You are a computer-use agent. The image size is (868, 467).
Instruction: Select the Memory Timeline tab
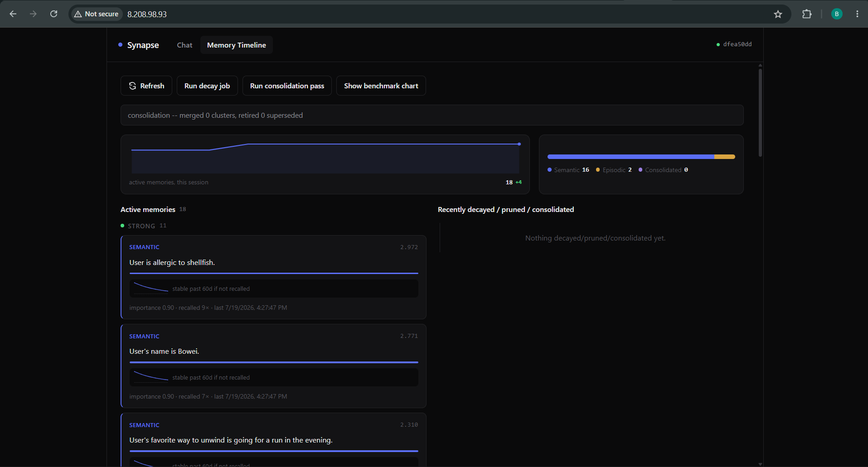(237, 45)
